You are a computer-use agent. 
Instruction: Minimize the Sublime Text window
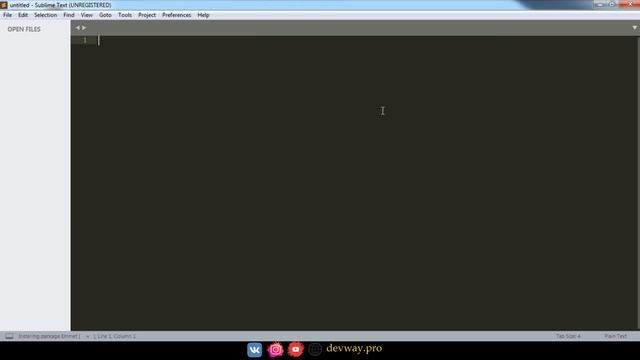599,4
